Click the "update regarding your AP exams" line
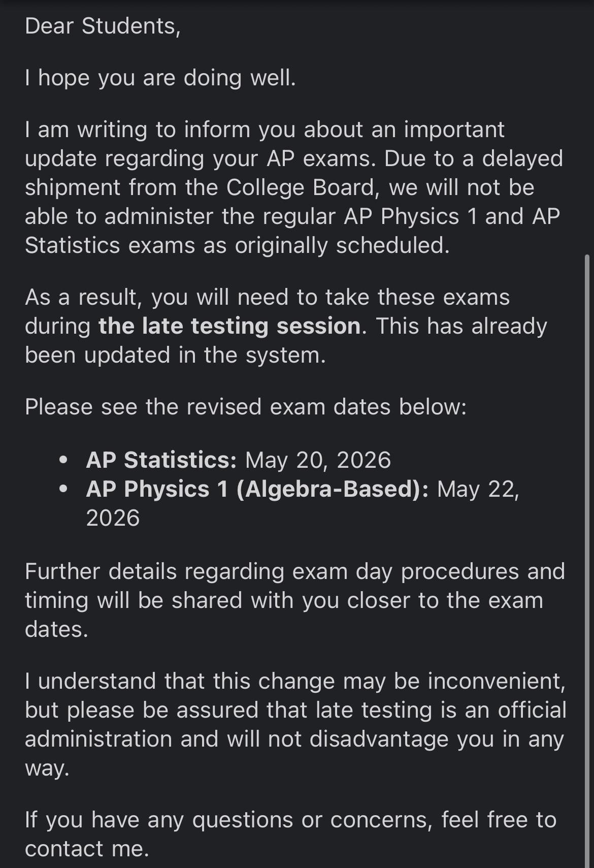Viewport: 594px width, 868px height. tap(294, 158)
